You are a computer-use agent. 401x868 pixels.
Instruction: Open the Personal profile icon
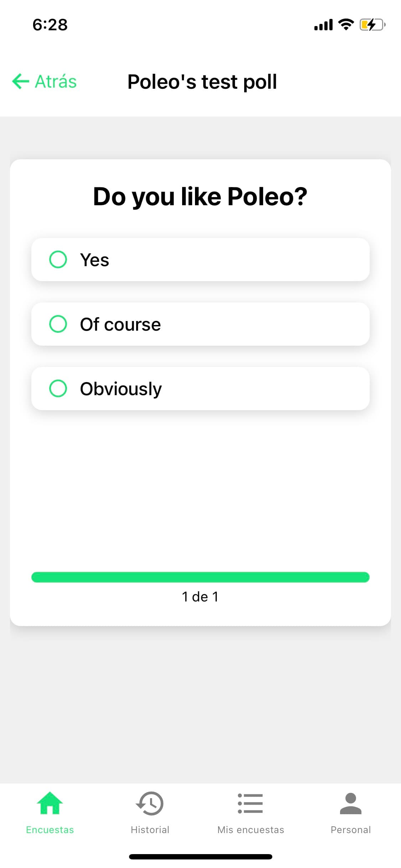click(x=351, y=803)
